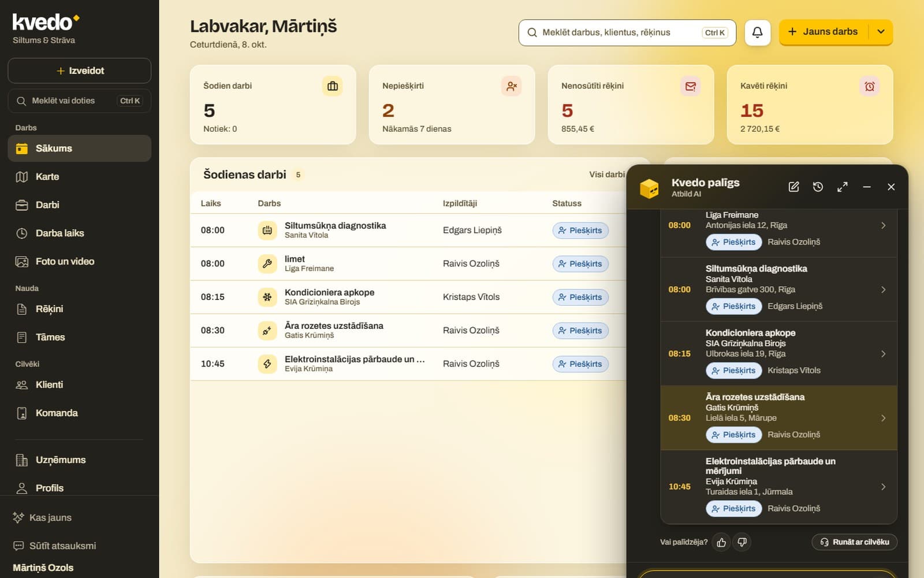
Task: Open the Visi darbi link
Action: (x=606, y=175)
